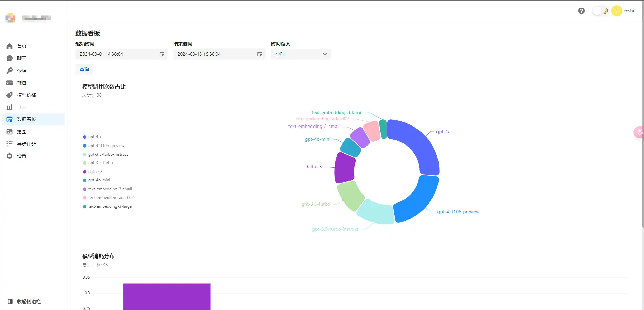Select the data dashboard menu item
This screenshot has width=644, height=310.
click(26, 119)
